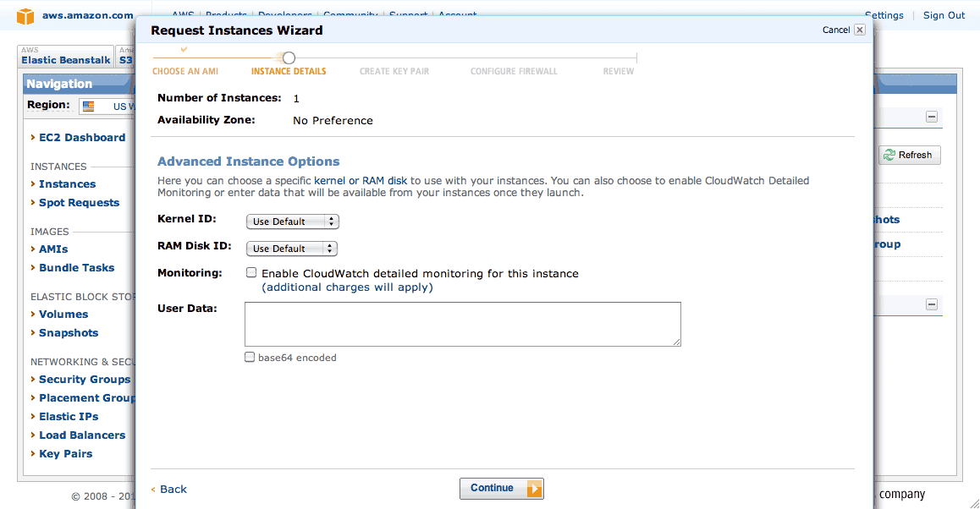980x509 pixels.
Task: Collapse the upper panel with minus icon
Action: click(931, 117)
